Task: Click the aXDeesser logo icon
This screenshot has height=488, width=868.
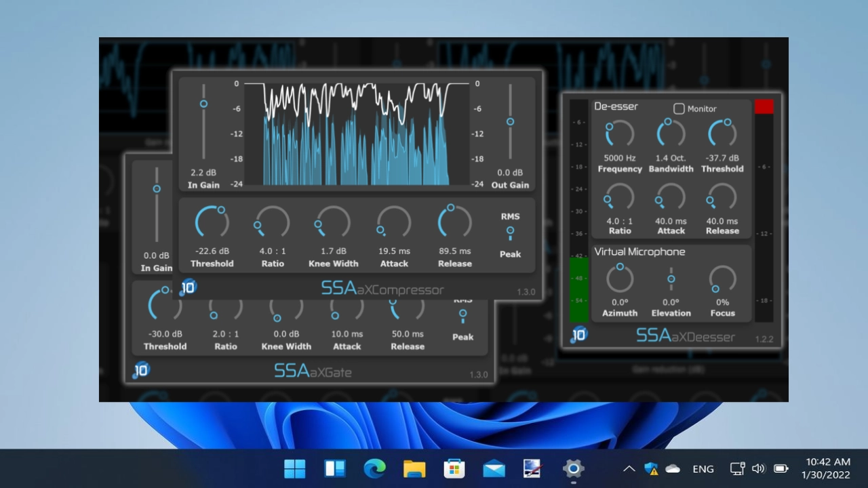Action: [x=578, y=334]
